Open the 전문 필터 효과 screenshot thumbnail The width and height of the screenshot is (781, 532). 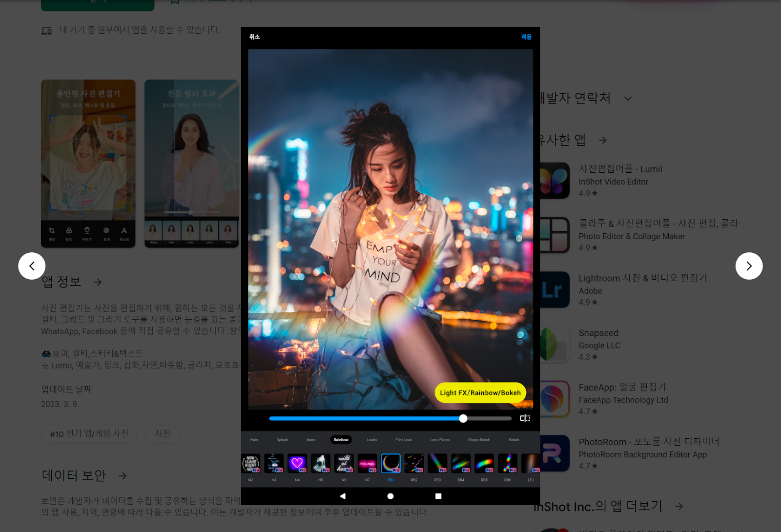pos(191,164)
